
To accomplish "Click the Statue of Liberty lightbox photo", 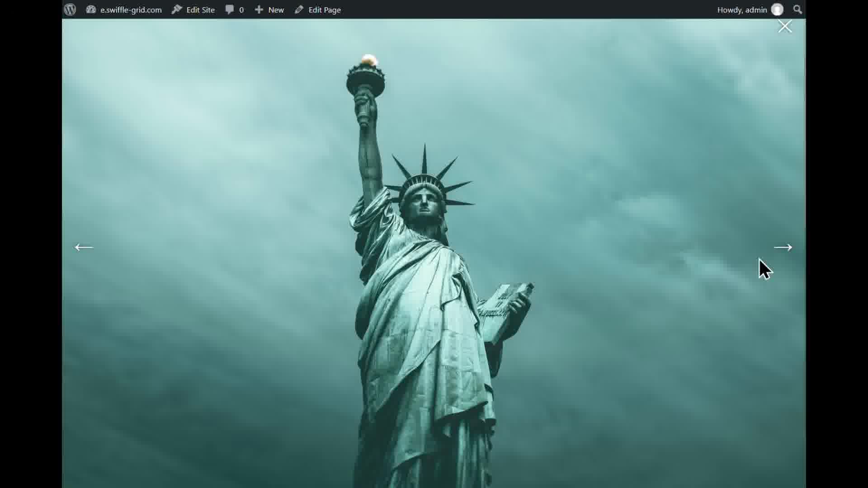I will coord(434,253).
